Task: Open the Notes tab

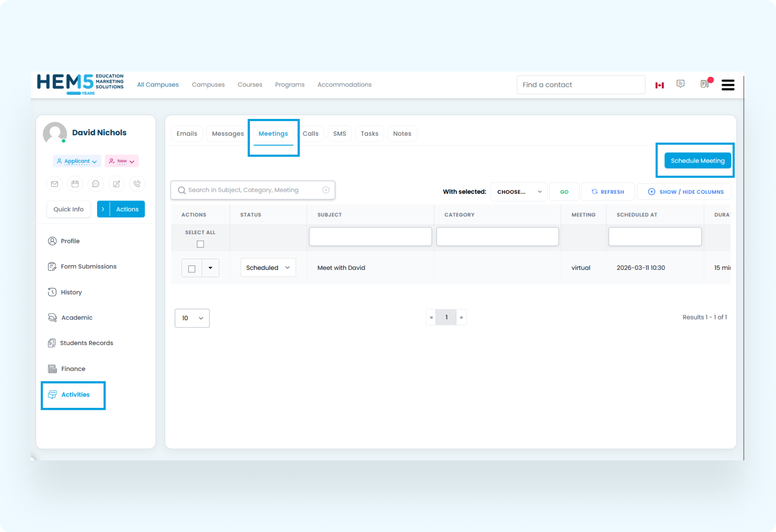Action: click(402, 133)
